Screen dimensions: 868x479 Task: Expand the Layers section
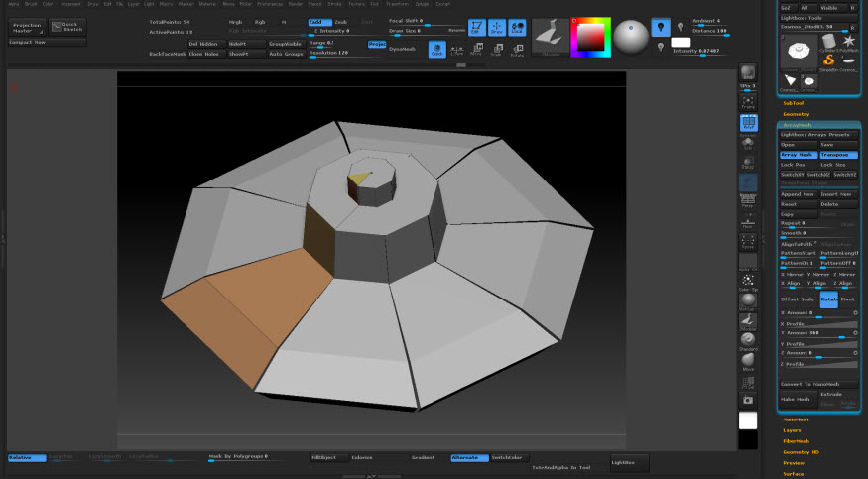(x=792, y=430)
